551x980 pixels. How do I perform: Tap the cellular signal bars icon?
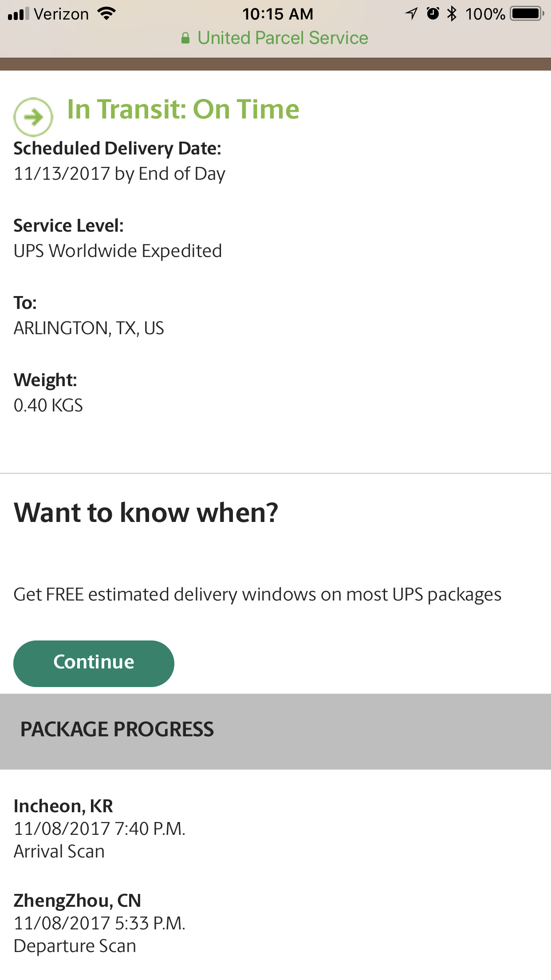(x=19, y=14)
